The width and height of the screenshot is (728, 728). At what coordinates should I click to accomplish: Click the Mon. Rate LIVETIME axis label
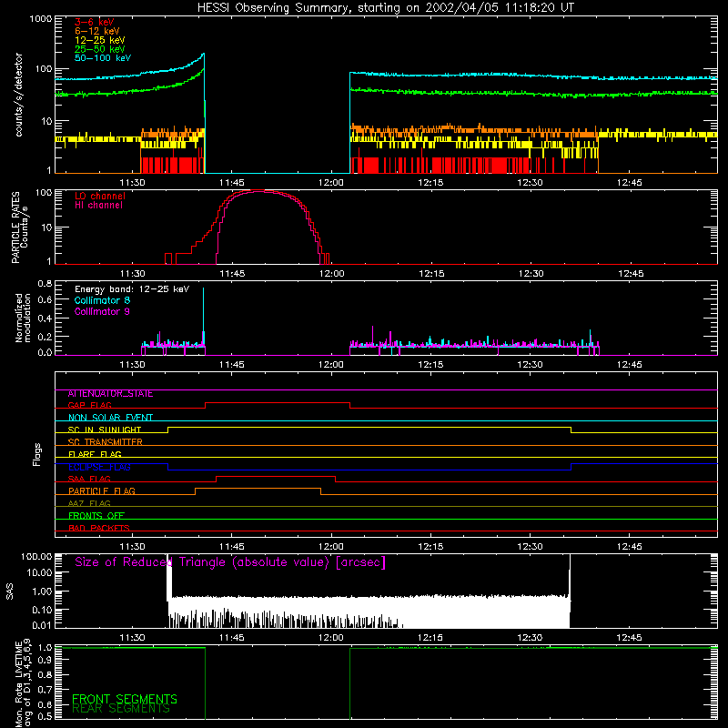[x=24, y=682]
